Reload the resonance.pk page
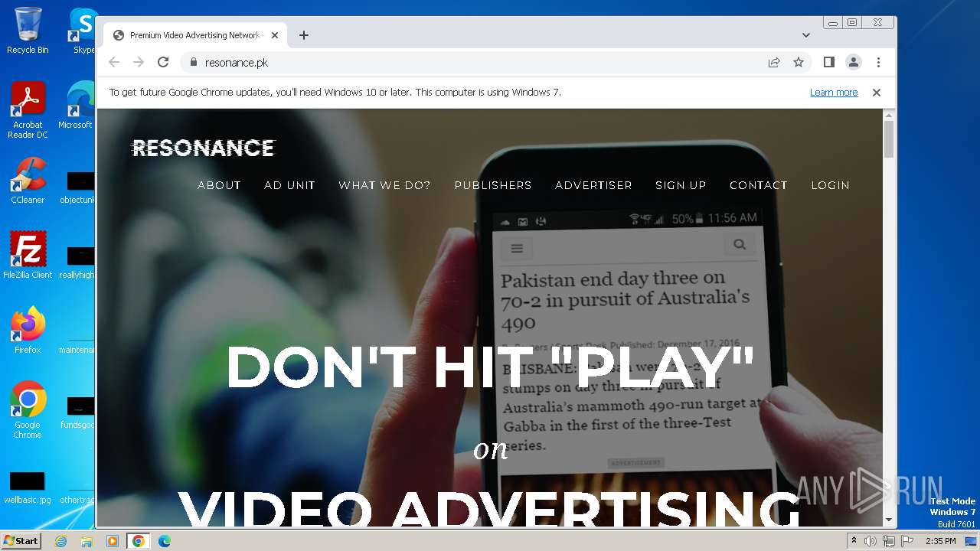This screenshot has height=551, width=980. tap(163, 62)
